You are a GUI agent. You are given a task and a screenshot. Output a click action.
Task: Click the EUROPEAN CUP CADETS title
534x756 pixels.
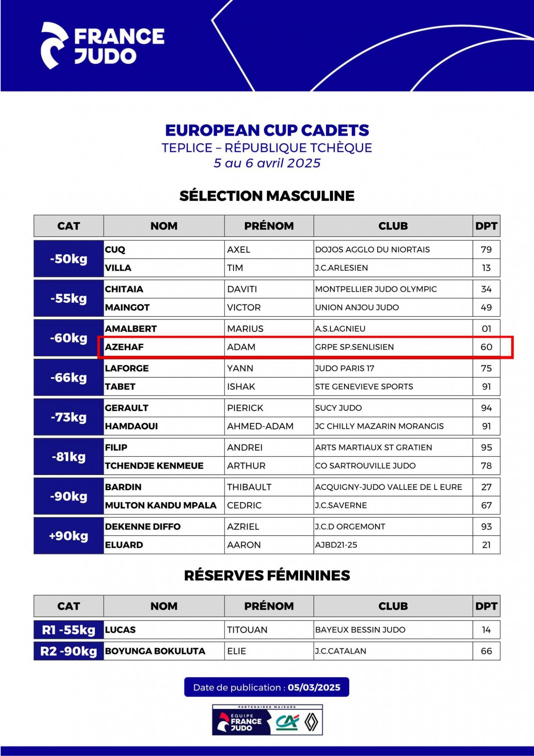(267, 130)
